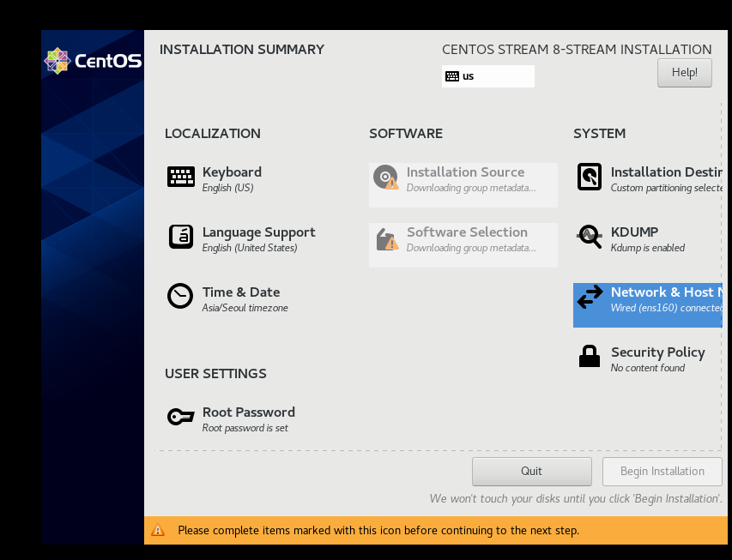Click the 'English (US)' keyboard subtitle
This screenshot has height=560, width=732.
[227, 188]
